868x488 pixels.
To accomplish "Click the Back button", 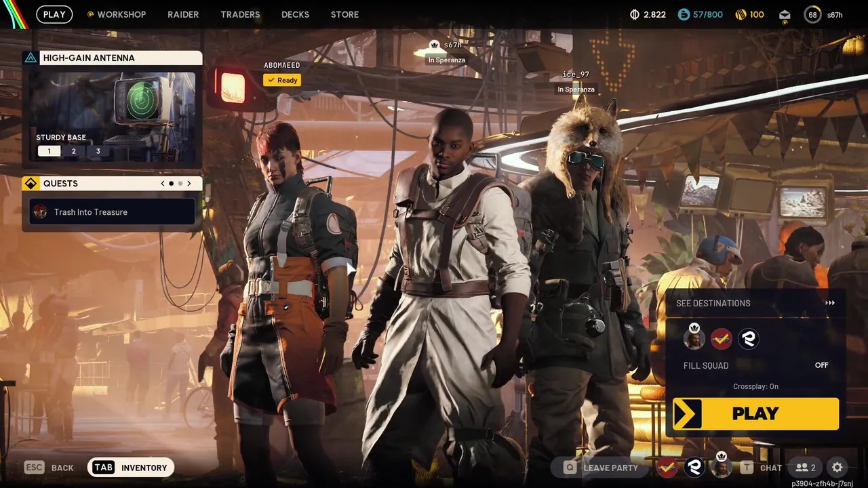I will pos(49,468).
